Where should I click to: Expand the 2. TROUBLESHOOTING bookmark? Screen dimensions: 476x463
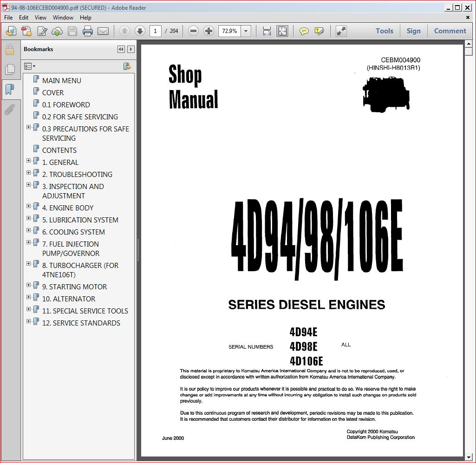tap(29, 173)
